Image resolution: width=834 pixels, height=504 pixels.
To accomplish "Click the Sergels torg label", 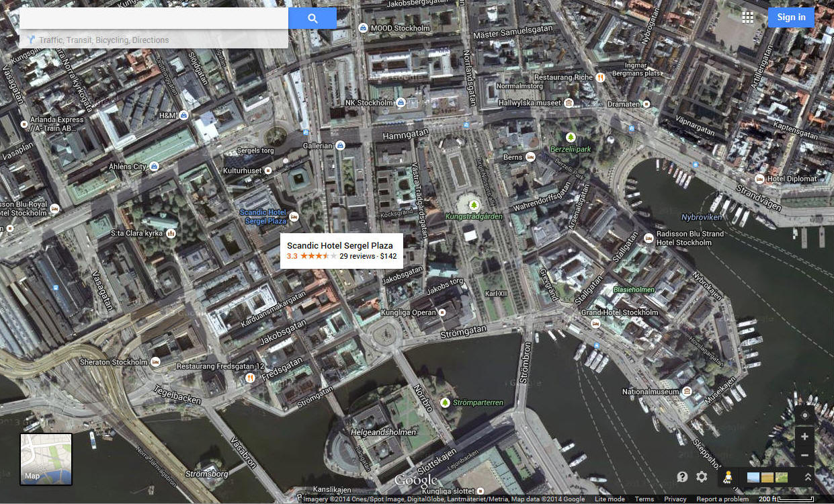I will pos(255,151).
